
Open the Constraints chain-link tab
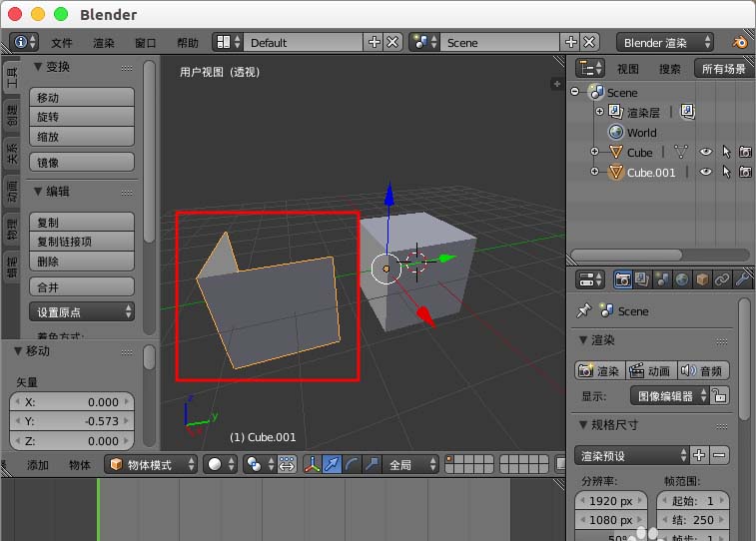[x=722, y=279]
